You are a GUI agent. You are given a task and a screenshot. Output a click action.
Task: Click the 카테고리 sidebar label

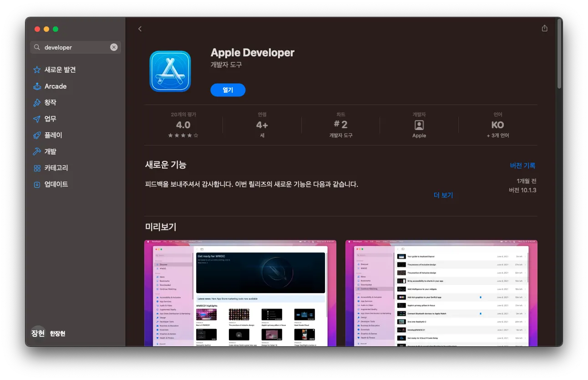56,168
